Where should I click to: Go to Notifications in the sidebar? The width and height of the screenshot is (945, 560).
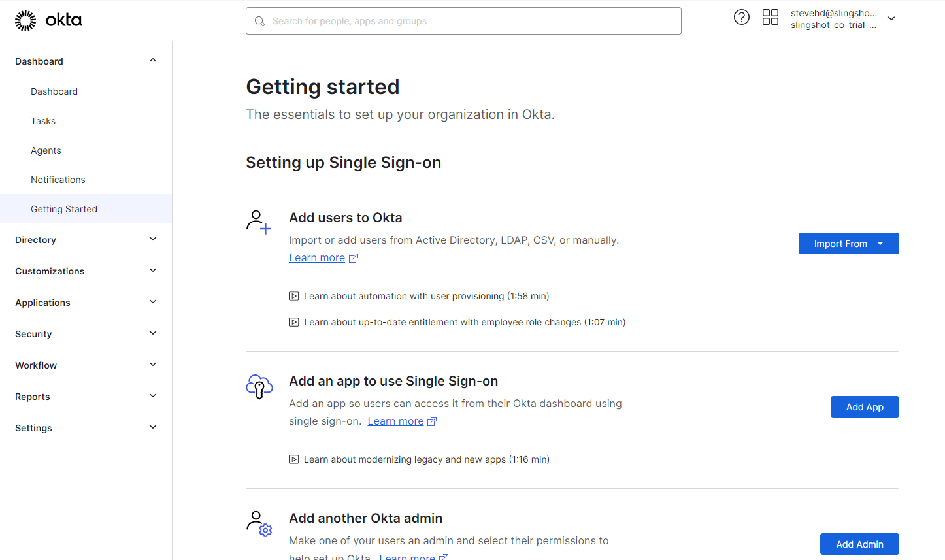click(x=58, y=180)
